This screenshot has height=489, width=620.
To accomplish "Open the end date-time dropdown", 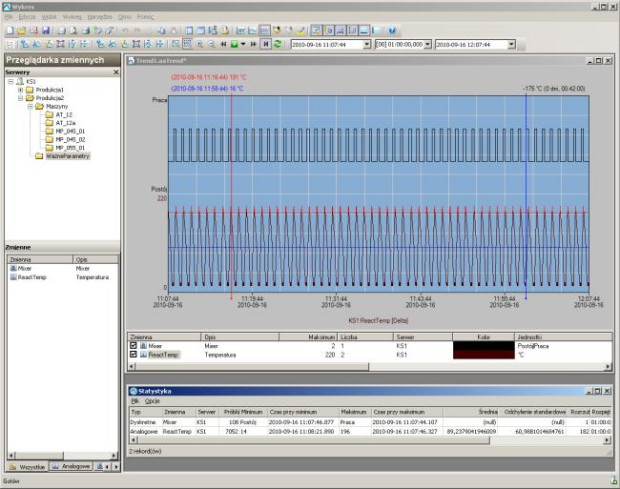I will tap(511, 44).
